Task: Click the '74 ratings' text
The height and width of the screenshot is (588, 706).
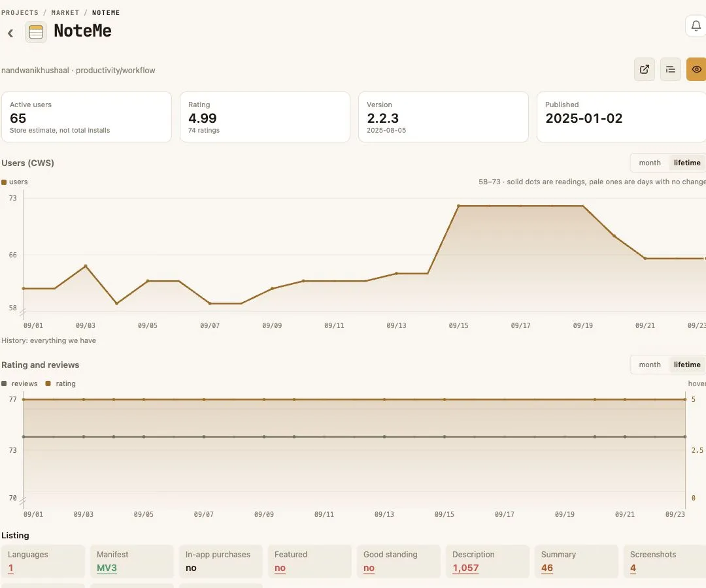Action: click(x=204, y=131)
